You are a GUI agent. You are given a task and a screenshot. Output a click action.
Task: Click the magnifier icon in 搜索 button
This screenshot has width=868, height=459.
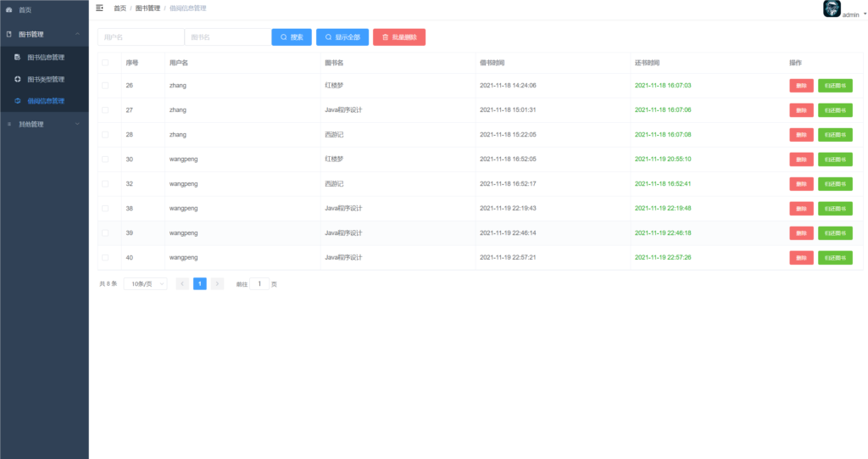[x=283, y=37]
